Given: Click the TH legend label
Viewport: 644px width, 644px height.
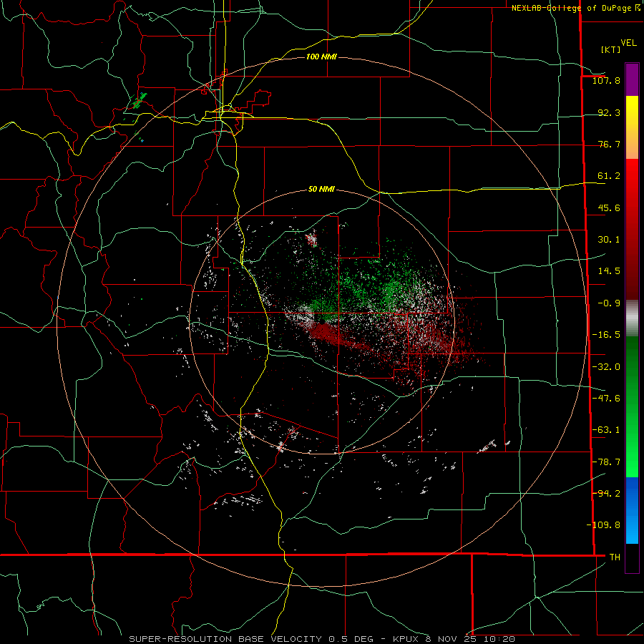Looking at the screenshot, I should pos(615,557).
